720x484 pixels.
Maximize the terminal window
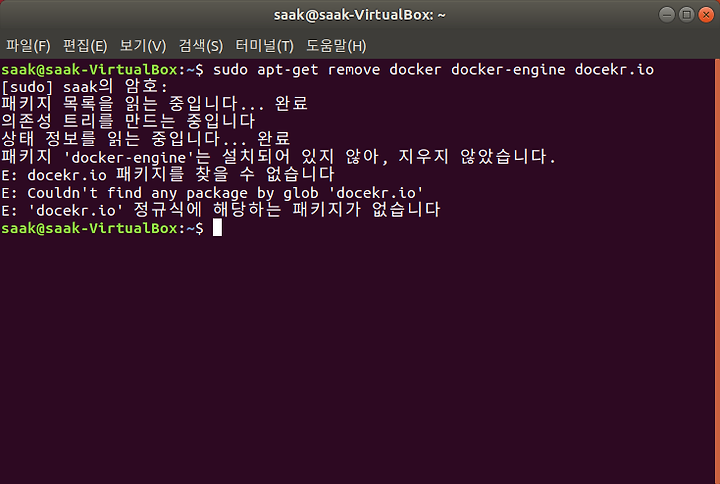point(686,15)
